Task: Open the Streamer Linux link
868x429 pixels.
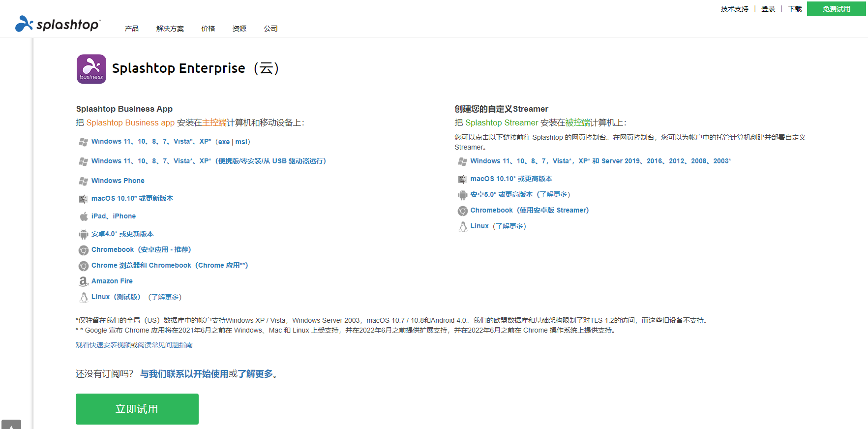Action: [479, 226]
